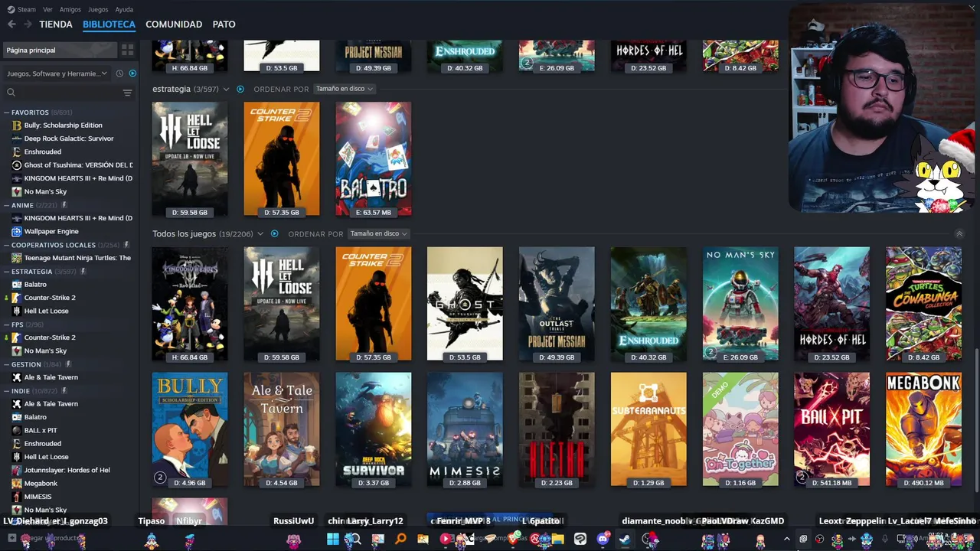The image size is (980, 551).
Task: Open the Ayuda menu
Action: click(x=124, y=9)
